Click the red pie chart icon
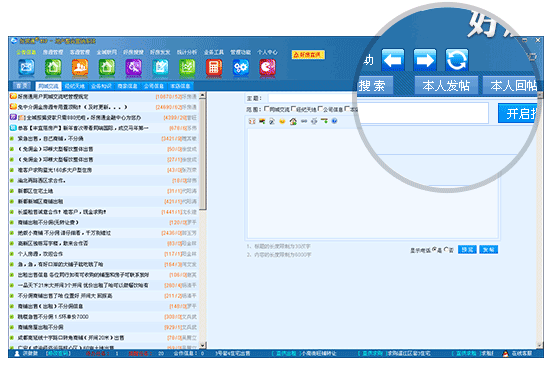This screenshot has height=365, width=558. [x=268, y=68]
